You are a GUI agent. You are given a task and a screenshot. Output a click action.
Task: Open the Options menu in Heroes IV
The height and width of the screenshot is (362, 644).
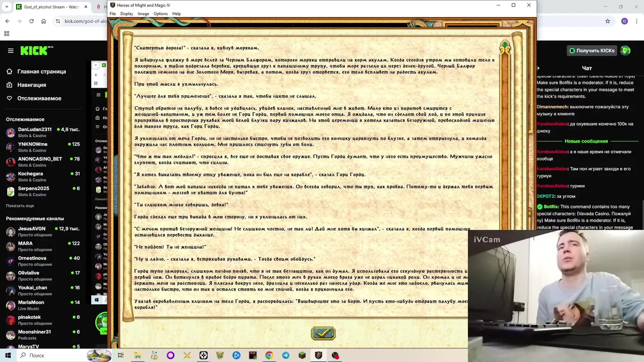click(160, 14)
